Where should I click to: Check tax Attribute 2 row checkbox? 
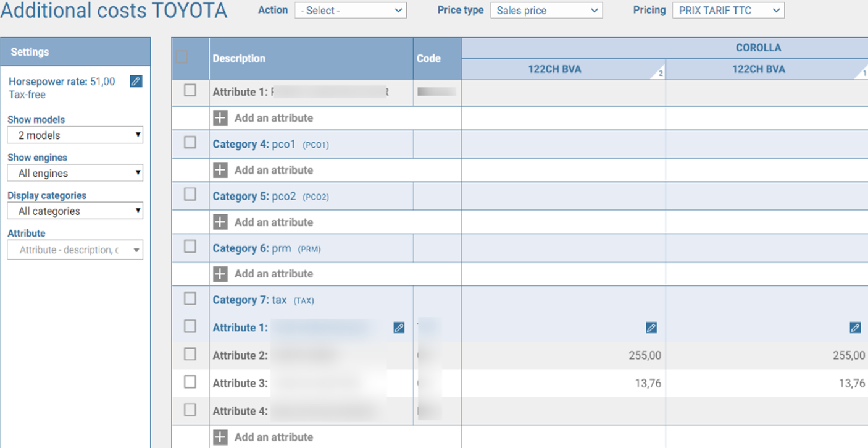coord(190,354)
